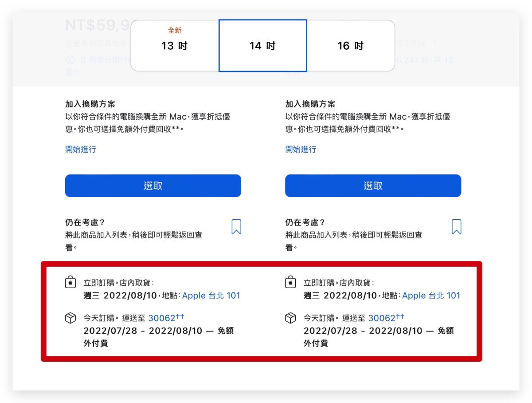Click left column delivery dates 2022/07/28 – 2022/08/10
Image resolution: width=532 pixels, height=403 pixels.
coord(143,331)
